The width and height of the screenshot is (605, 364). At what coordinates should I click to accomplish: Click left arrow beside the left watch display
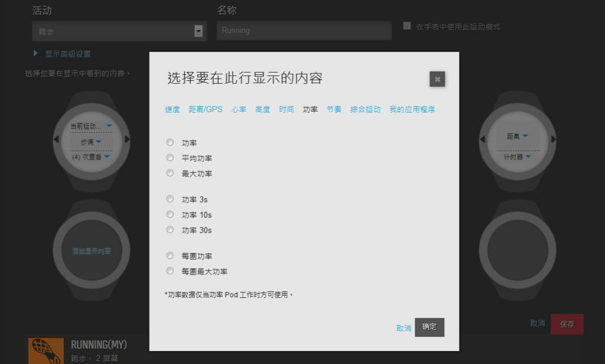[x=57, y=139]
